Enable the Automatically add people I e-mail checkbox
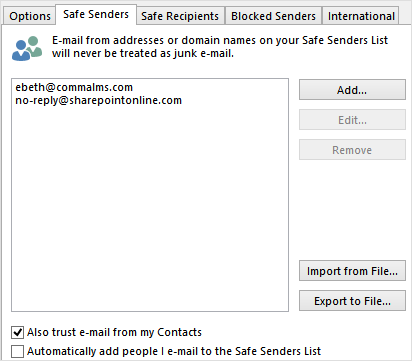412x361 pixels. pyautogui.click(x=17, y=351)
